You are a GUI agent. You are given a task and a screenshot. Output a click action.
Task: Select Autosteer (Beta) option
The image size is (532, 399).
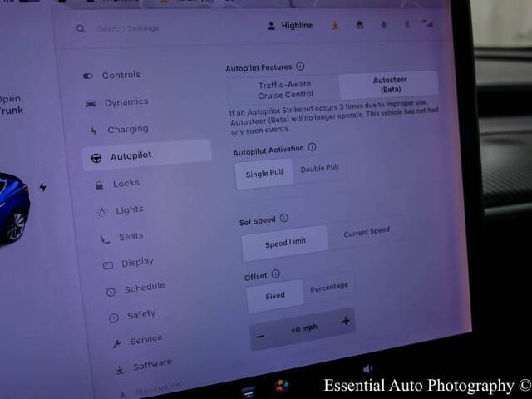point(390,85)
